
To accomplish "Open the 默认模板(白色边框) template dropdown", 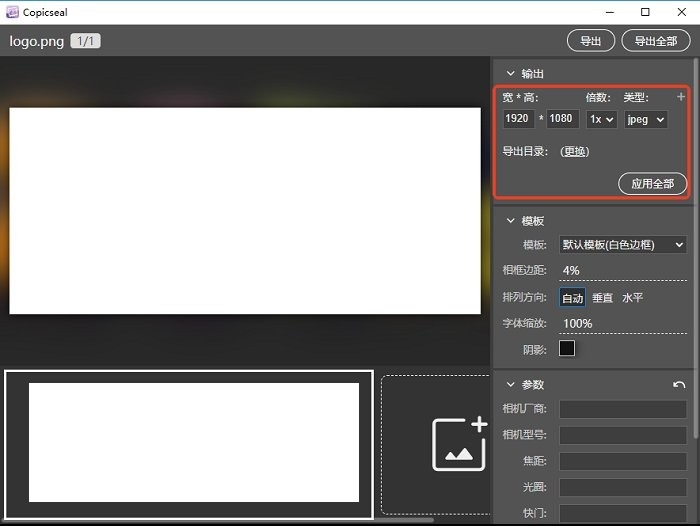I will (x=623, y=245).
